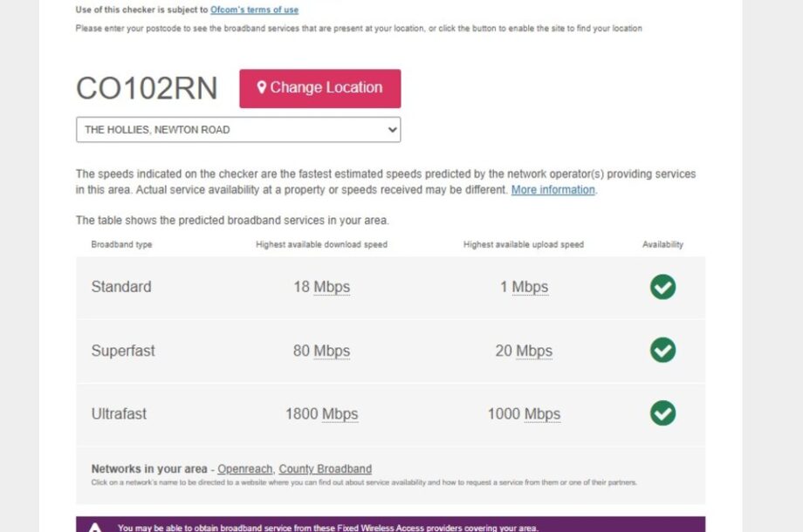
Task: Click the 20 Mbps Superfast upload speed
Action: click(x=524, y=351)
